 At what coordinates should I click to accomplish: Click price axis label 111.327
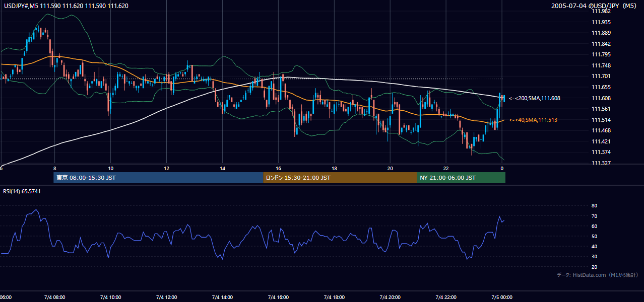pyautogui.click(x=601, y=163)
